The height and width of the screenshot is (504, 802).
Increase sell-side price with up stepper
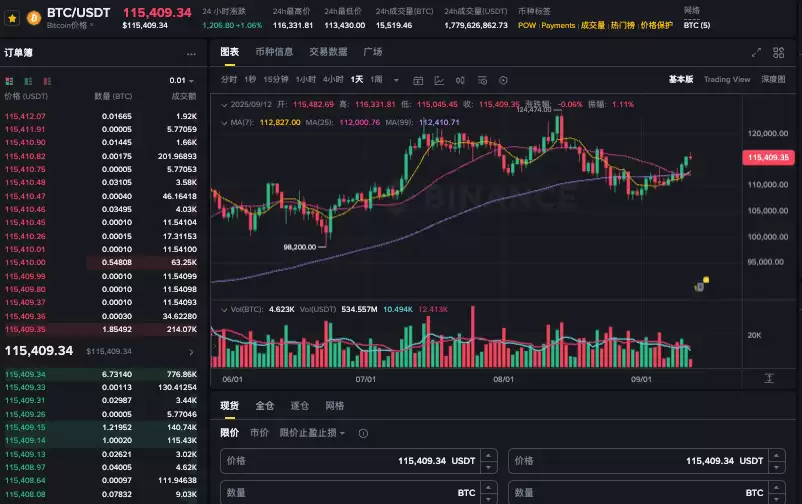(x=777, y=455)
